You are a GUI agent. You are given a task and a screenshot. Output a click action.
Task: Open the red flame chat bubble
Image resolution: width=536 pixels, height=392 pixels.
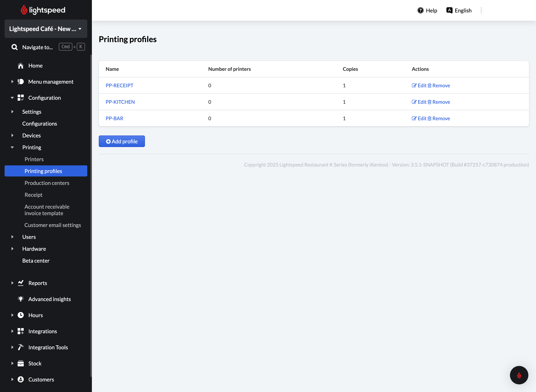pyautogui.click(x=519, y=375)
